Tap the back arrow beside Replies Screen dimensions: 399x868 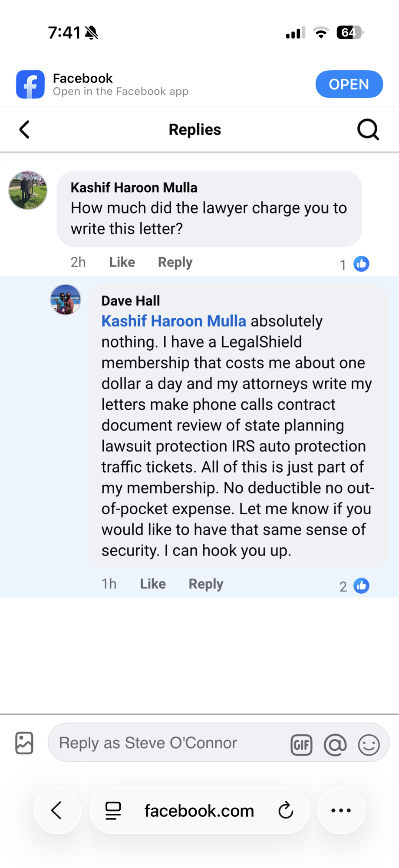[25, 129]
